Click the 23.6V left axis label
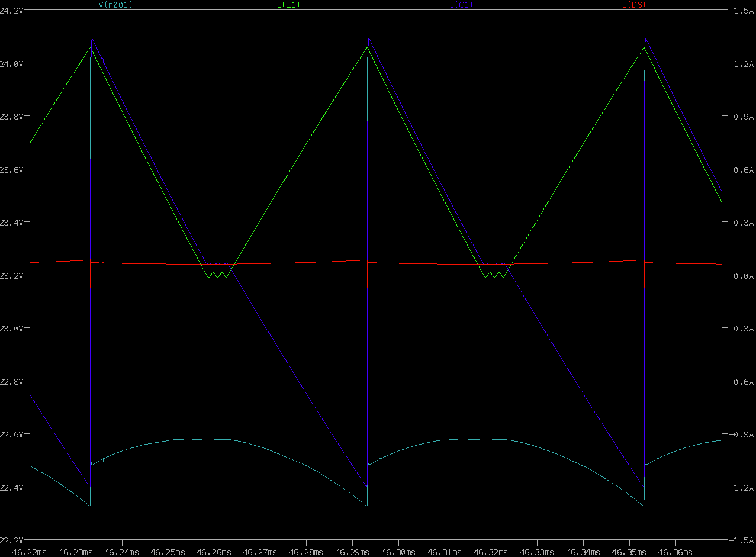 (x=11, y=169)
